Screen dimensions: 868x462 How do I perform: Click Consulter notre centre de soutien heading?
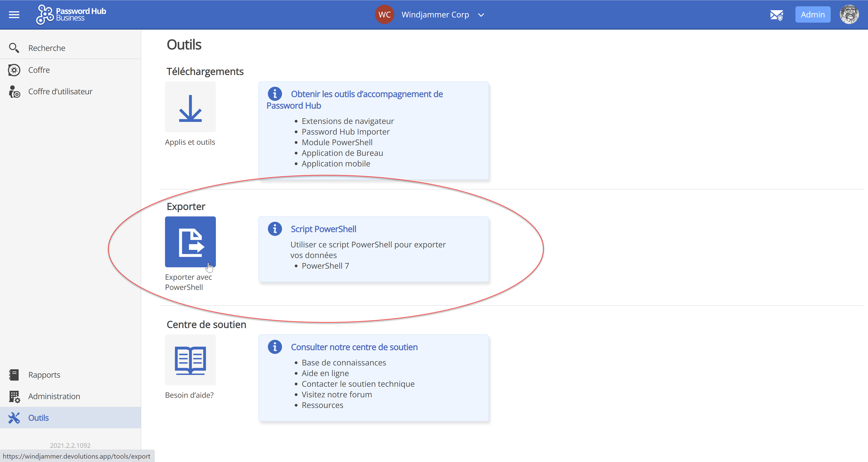[354, 347]
